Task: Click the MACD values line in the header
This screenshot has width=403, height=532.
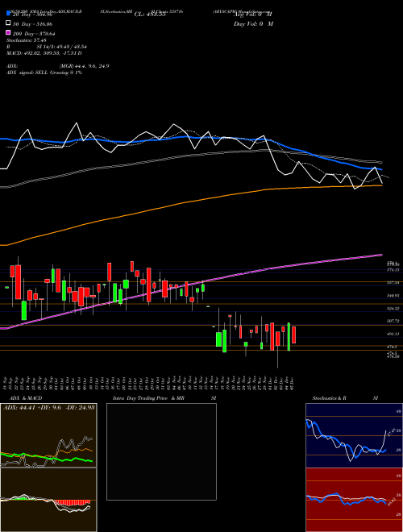Action: pos(44,53)
